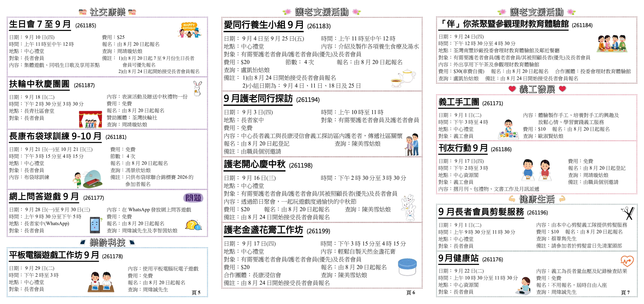This screenshot has height=304, width=644.
Task: Click the page number 頁 6
Action: (411, 292)
